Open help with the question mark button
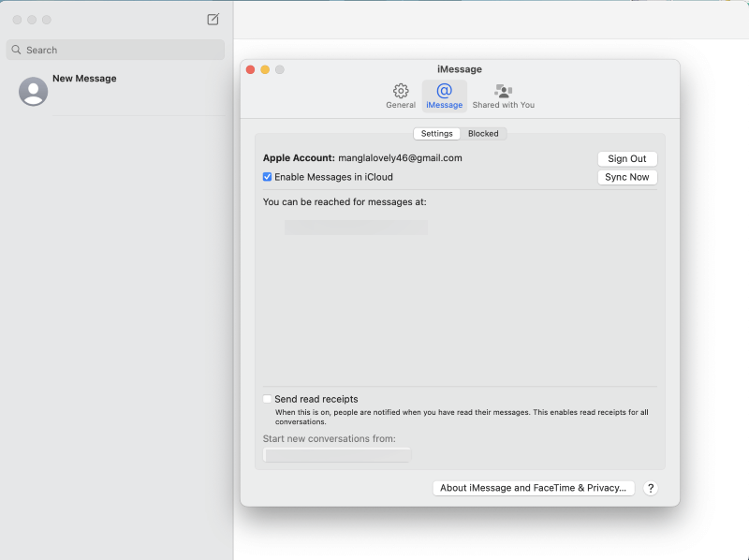 pos(650,488)
